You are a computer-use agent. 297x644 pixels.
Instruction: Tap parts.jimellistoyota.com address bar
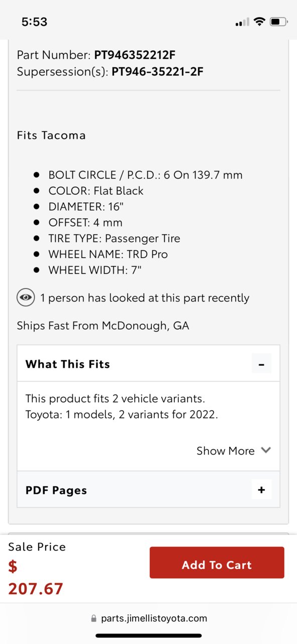point(149,618)
